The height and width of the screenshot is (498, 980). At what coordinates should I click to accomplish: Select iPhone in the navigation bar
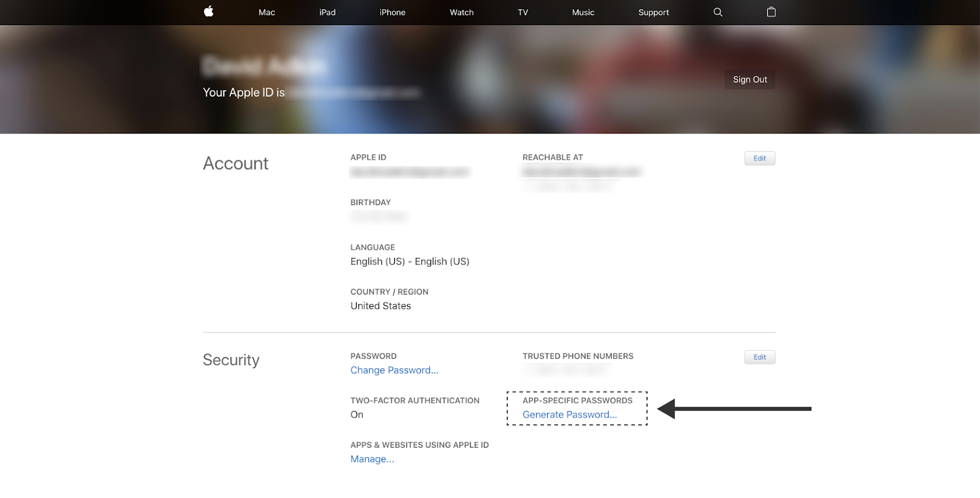pos(392,12)
